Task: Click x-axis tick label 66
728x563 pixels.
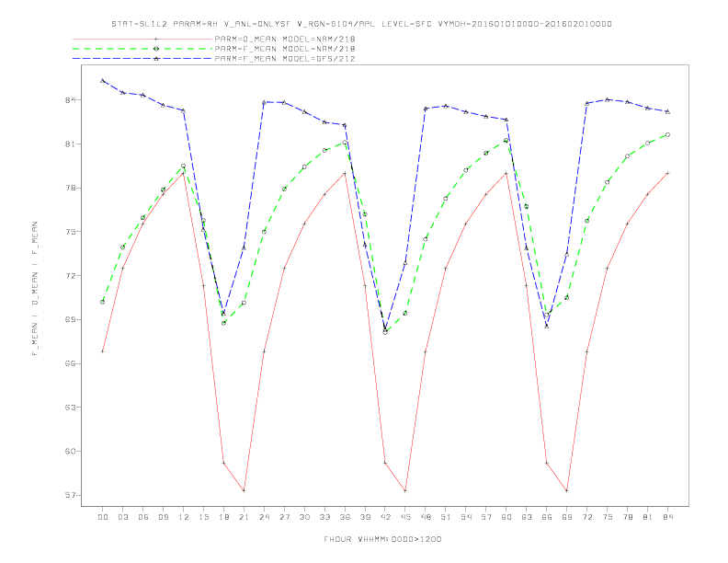Action: pyautogui.click(x=547, y=517)
